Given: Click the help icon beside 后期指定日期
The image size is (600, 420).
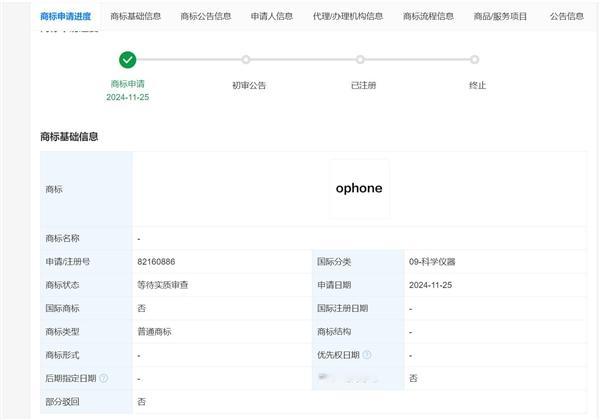Looking at the screenshot, I should (104, 378).
